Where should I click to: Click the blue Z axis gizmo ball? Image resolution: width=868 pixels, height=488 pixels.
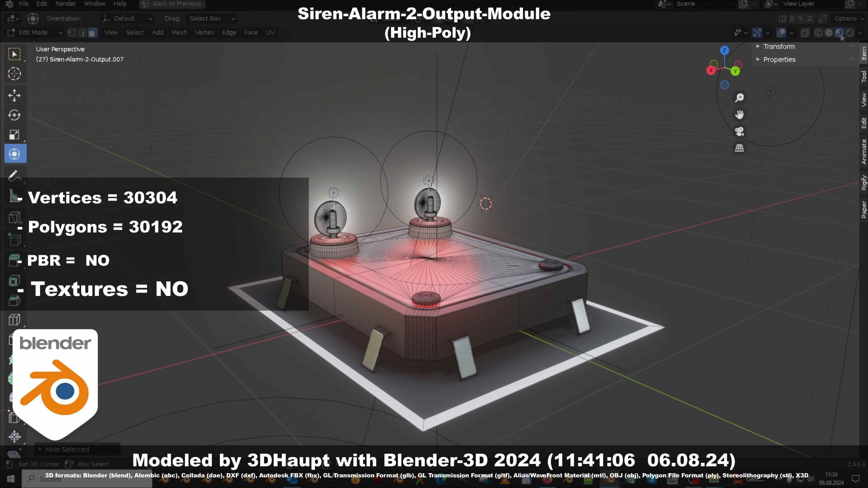(x=724, y=51)
